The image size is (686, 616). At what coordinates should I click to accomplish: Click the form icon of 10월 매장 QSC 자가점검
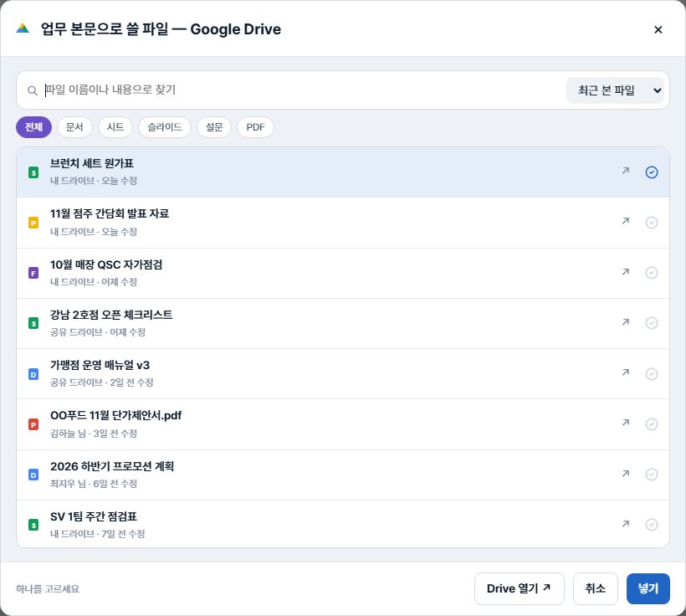(x=33, y=273)
